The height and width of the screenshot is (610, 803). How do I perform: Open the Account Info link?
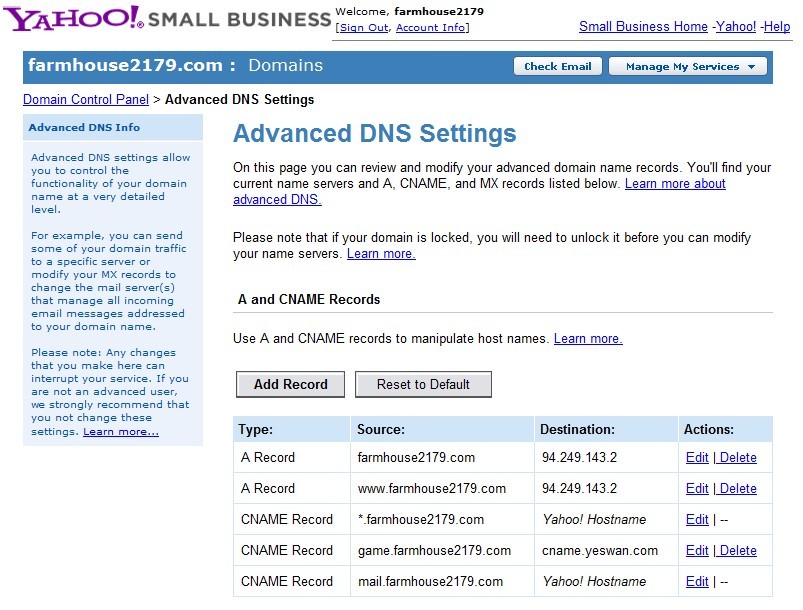[x=430, y=28]
